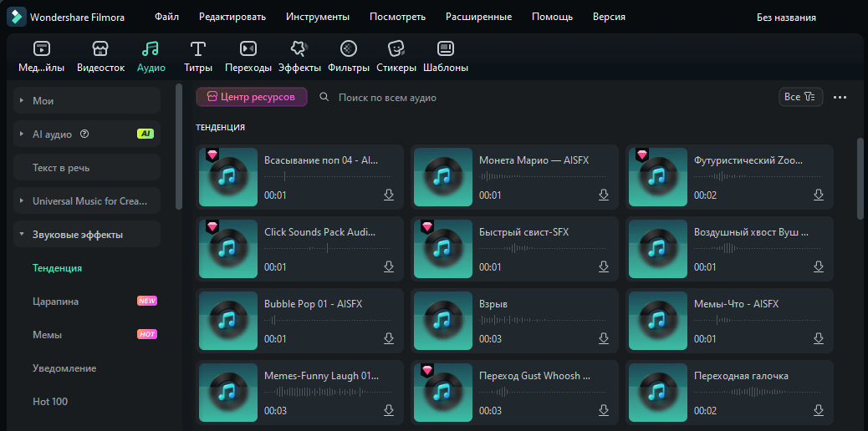The width and height of the screenshot is (868, 431).
Task: Open the Версия menu
Action: [x=609, y=18]
